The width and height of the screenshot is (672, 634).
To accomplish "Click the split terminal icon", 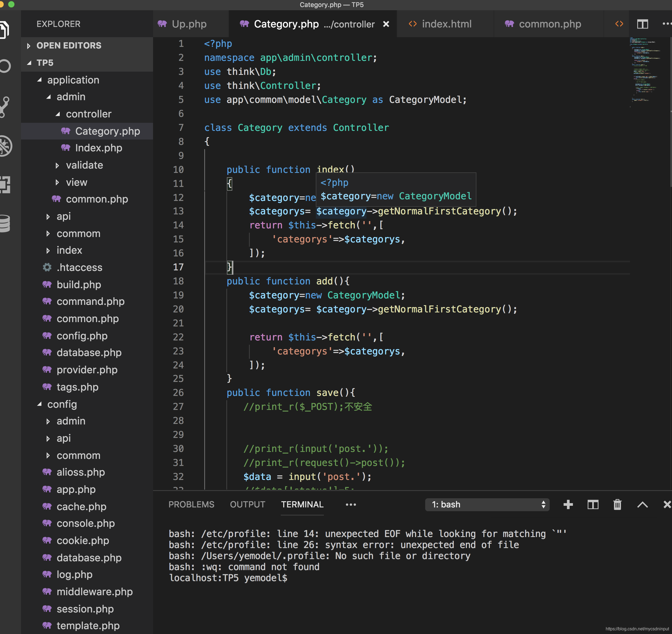I will [593, 504].
